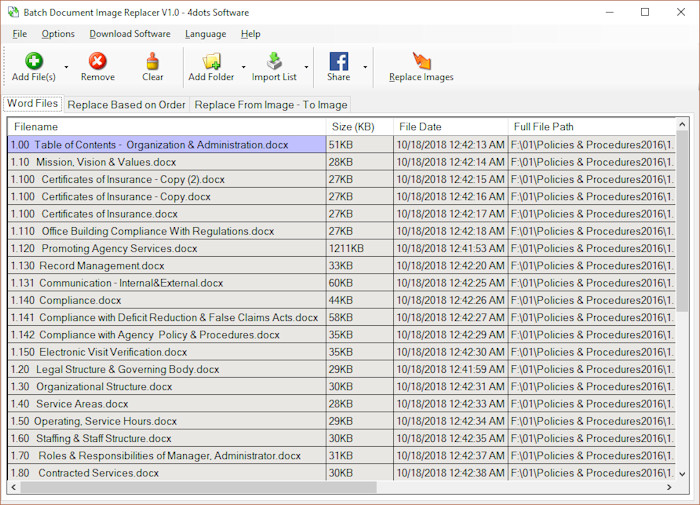The height and width of the screenshot is (505, 700).
Task: Click the Replace Images icon
Action: [x=421, y=61]
